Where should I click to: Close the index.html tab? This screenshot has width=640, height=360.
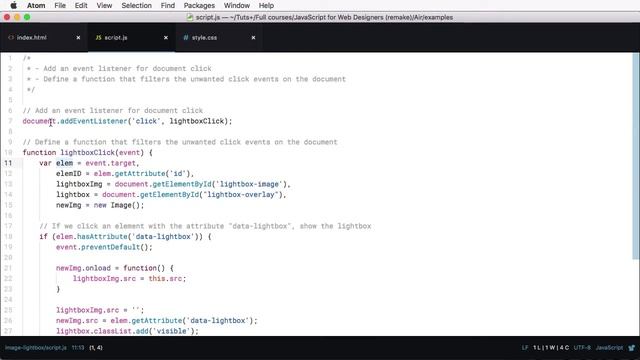coord(78,38)
